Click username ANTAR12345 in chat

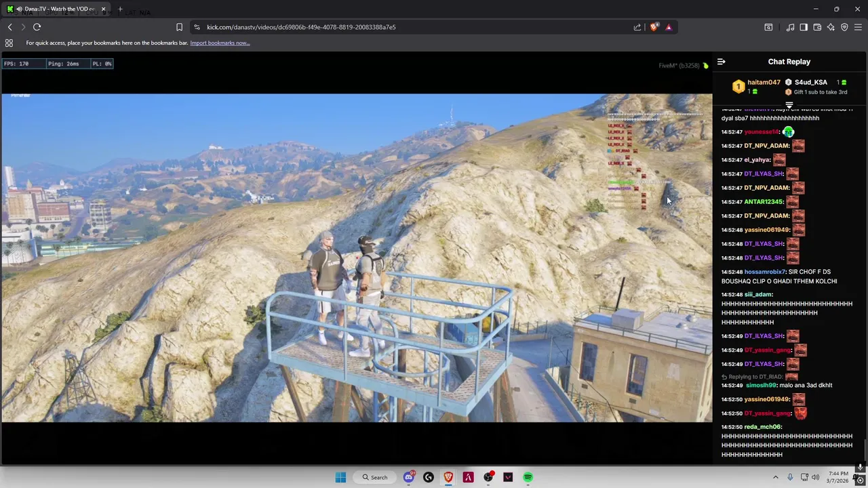(x=764, y=202)
